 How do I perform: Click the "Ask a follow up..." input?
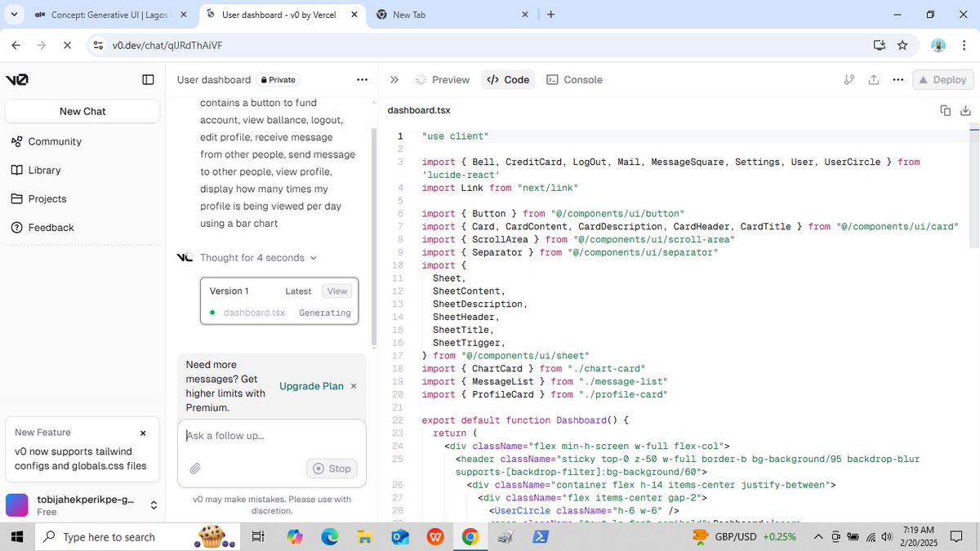(x=271, y=436)
